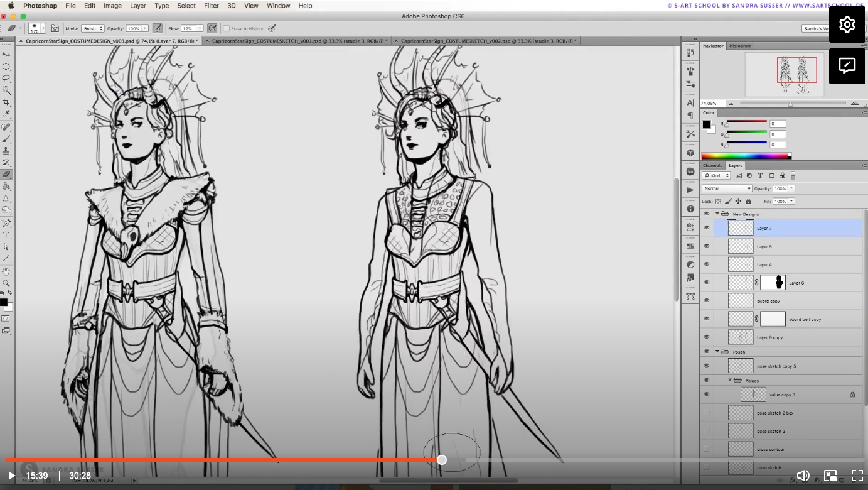Screen dimensions: 868x490
Task: Open the Character panel icon
Action: 690,102
